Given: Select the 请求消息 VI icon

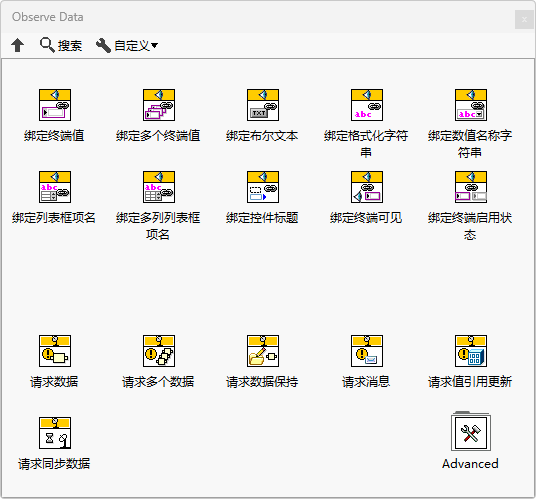Looking at the screenshot, I should [367, 351].
